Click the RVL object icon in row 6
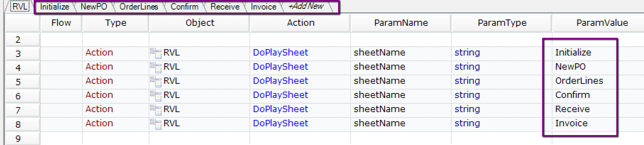Image resolution: width=644 pixels, height=145 pixels. click(x=155, y=95)
